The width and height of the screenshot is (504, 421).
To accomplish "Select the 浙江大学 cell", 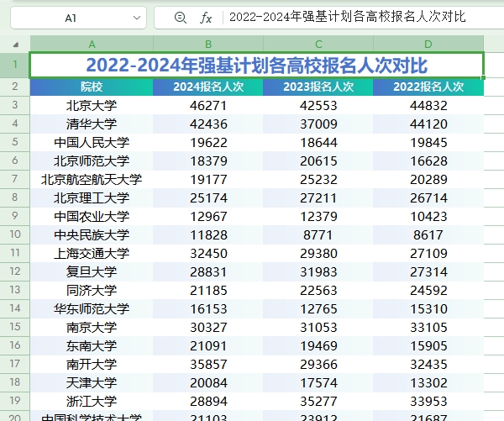I will (92, 402).
